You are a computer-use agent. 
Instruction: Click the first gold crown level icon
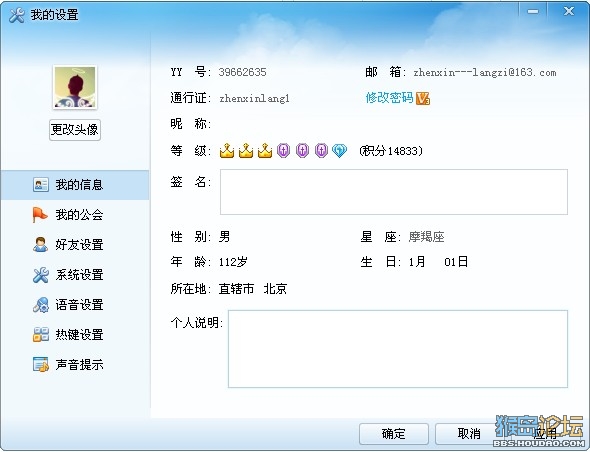point(227,151)
